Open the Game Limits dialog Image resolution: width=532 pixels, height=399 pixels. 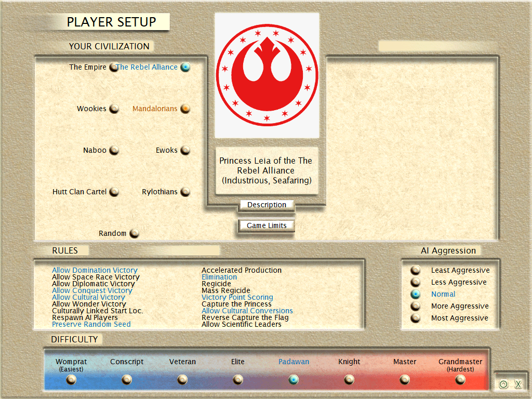pyautogui.click(x=267, y=225)
